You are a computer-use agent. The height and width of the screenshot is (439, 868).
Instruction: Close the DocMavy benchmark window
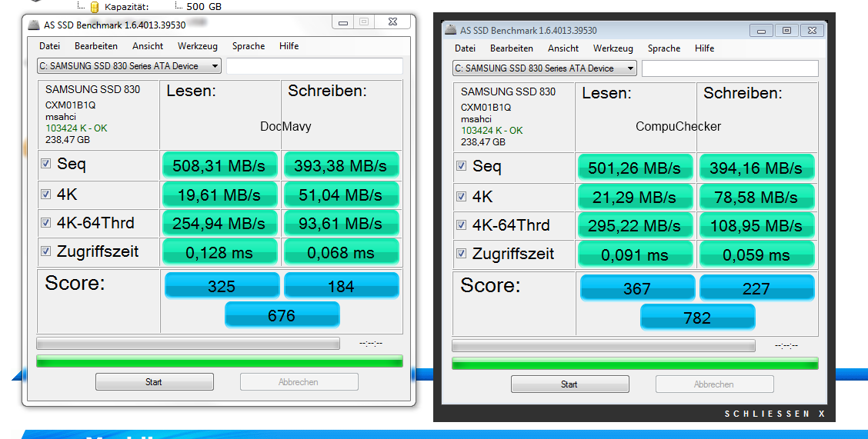tap(392, 22)
